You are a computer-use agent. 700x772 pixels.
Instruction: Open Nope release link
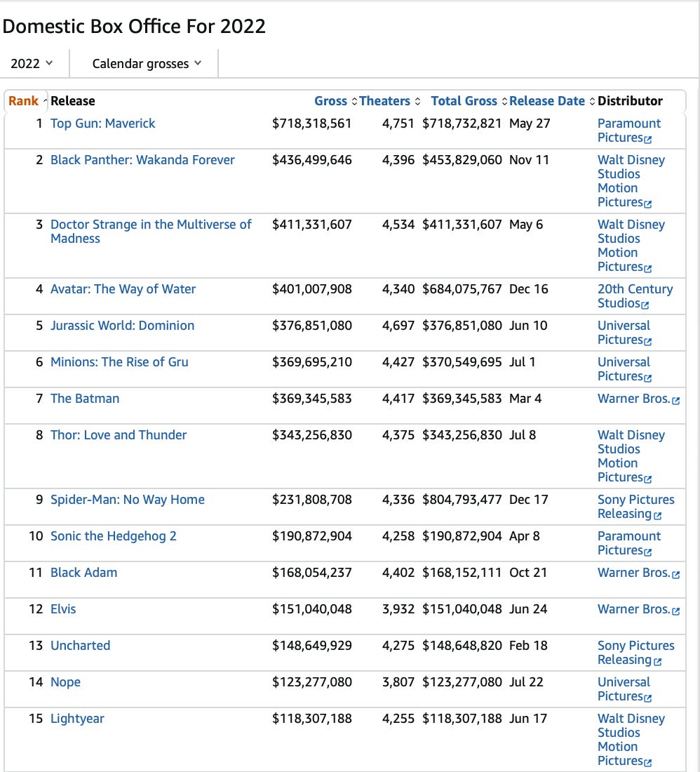click(x=66, y=682)
